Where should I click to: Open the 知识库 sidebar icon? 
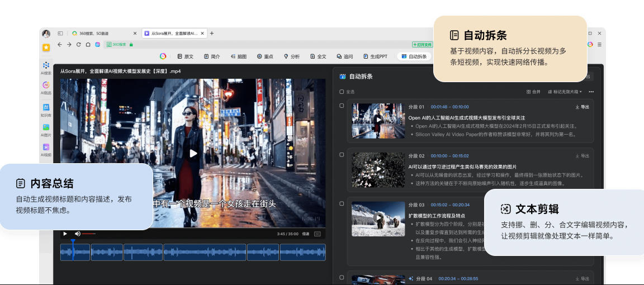pyautogui.click(x=46, y=108)
